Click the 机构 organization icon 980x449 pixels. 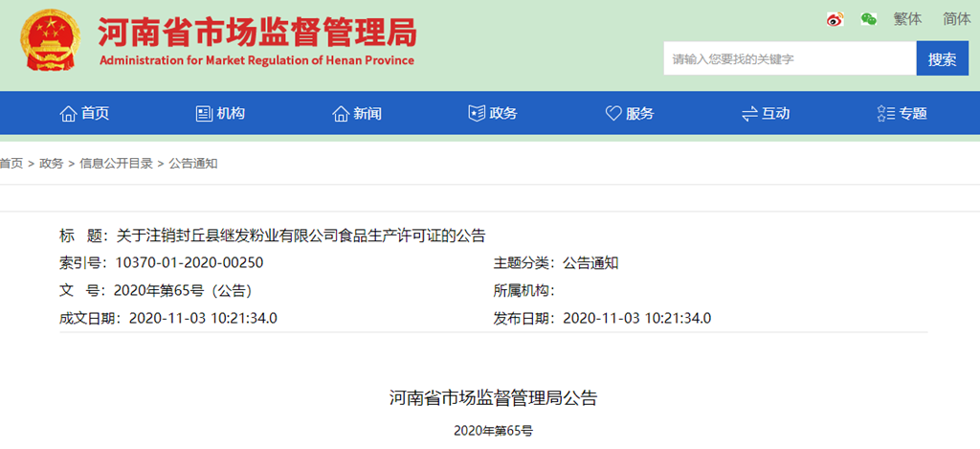coord(204,114)
